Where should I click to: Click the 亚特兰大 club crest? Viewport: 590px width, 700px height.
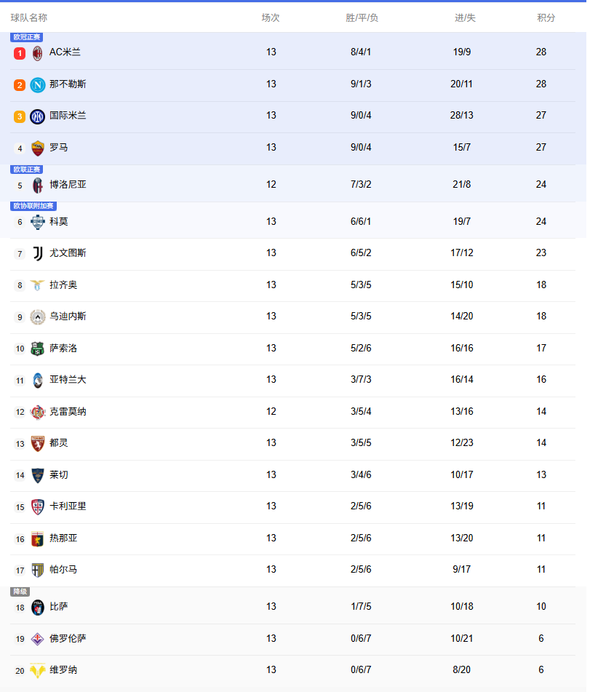pos(37,381)
